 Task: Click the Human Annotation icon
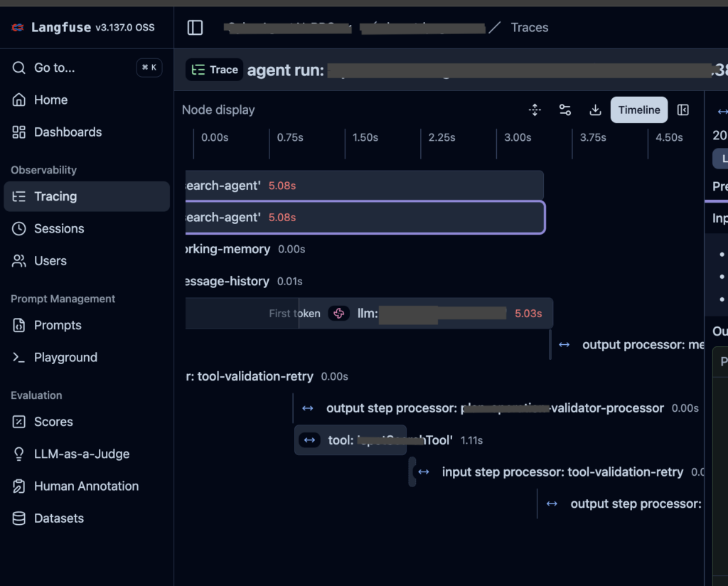pyautogui.click(x=19, y=486)
